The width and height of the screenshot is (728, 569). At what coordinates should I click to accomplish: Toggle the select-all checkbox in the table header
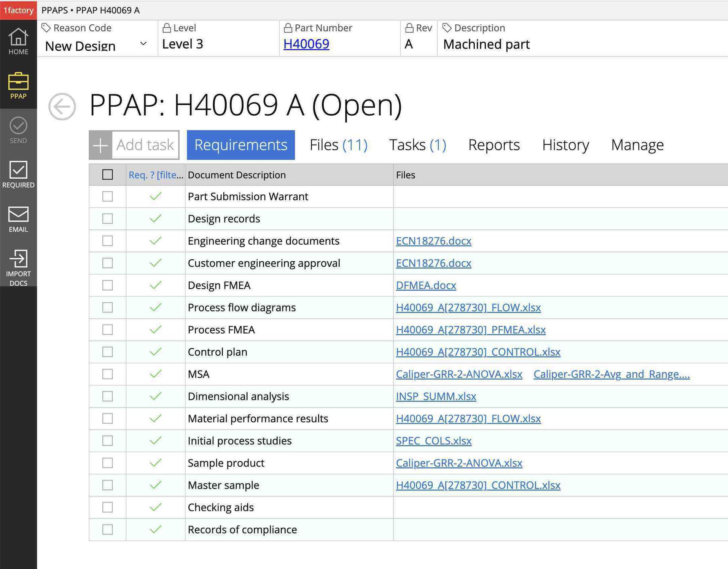click(x=107, y=174)
